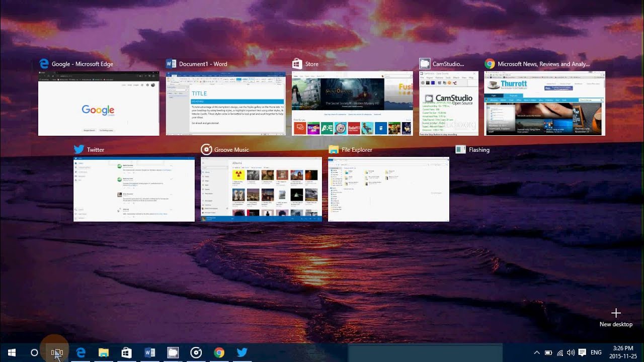Click the folder icon beside File Explorer title
The height and width of the screenshot is (362, 644).
coord(333,149)
